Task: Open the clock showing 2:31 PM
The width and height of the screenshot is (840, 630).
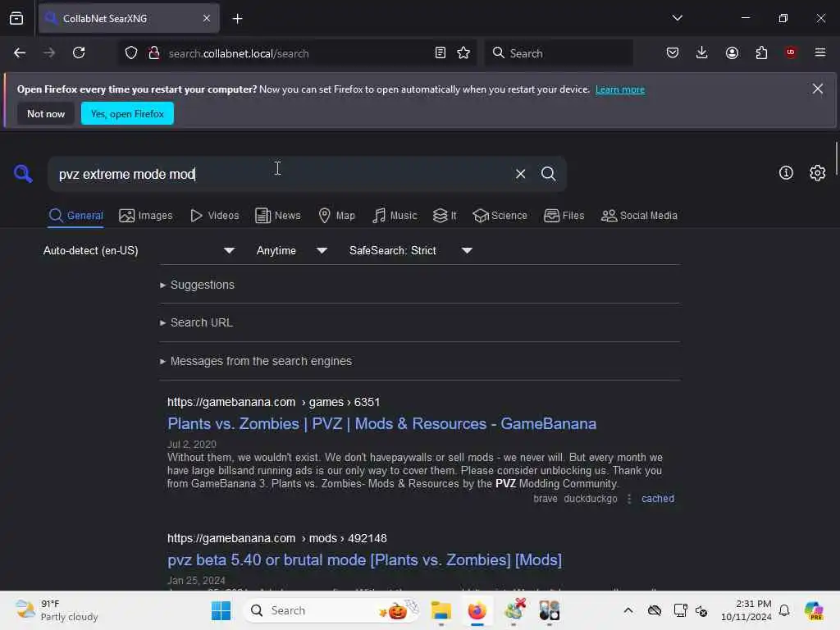Action: (x=746, y=610)
